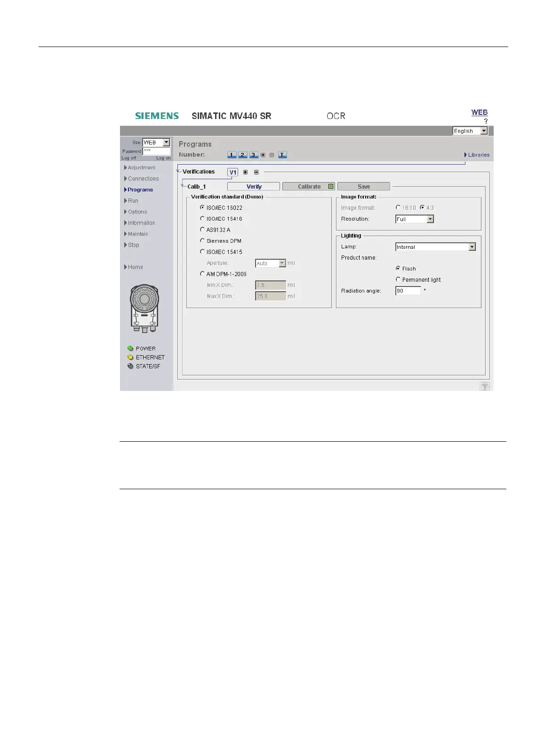
Task: Click the question mark help icon
Action: click(x=486, y=121)
